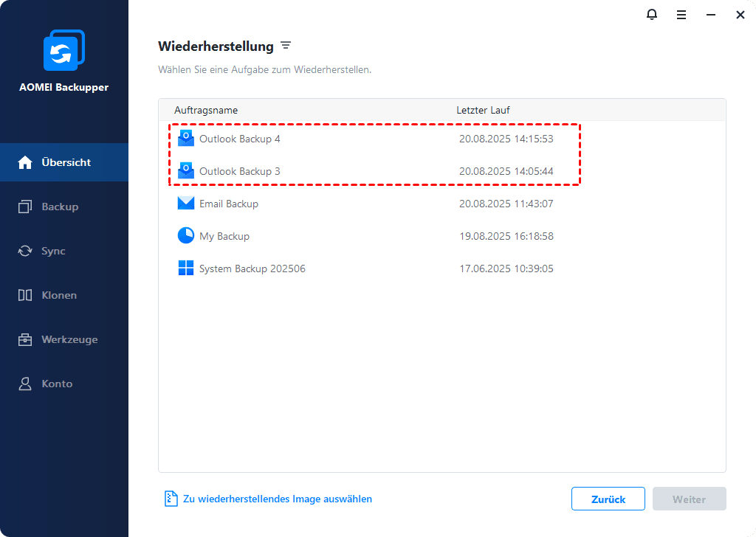Click the envelope icon of Email Backup

coord(185,204)
